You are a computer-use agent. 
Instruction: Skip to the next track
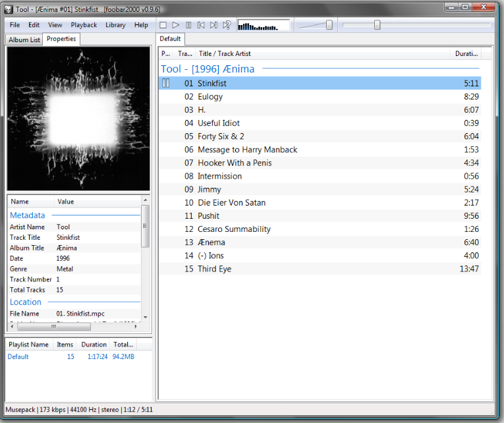click(213, 25)
